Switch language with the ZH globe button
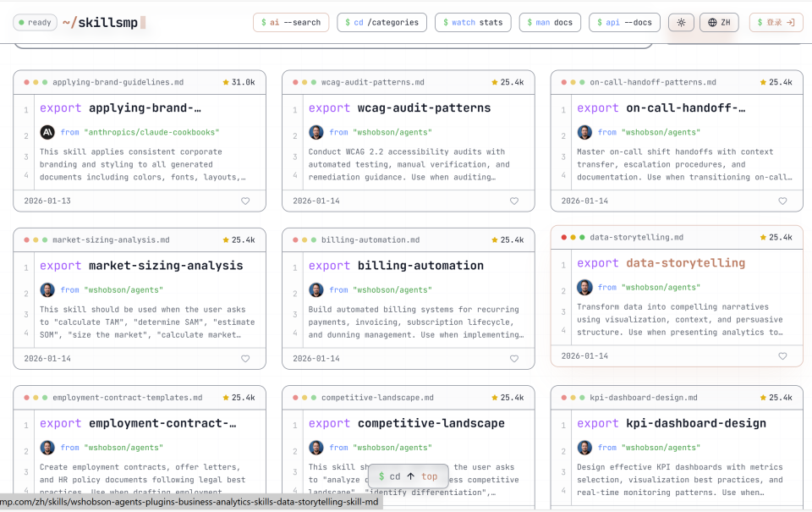This screenshot has height=512, width=812. [x=719, y=23]
